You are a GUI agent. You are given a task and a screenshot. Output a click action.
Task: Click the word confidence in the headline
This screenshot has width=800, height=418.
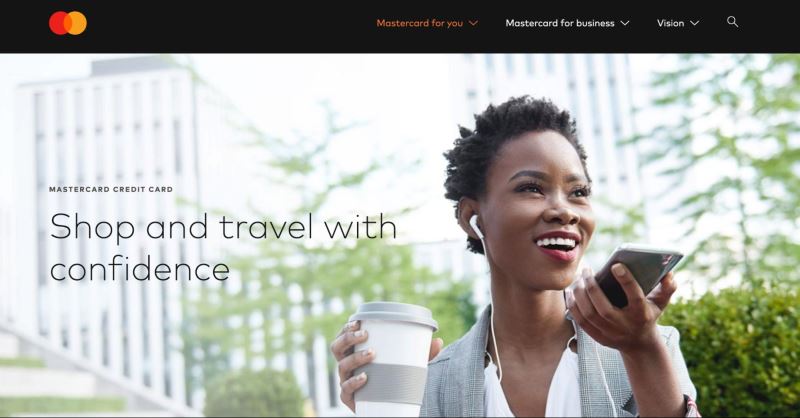(140, 270)
